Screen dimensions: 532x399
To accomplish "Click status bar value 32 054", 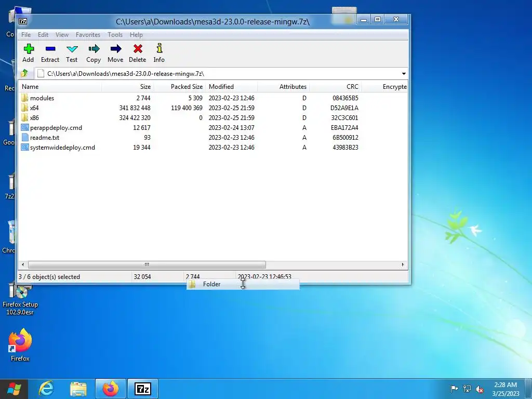I will [x=142, y=277].
